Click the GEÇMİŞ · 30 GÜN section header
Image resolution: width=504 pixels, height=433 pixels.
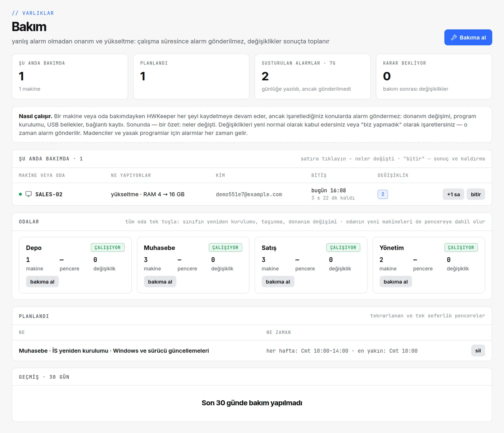pos(44,377)
